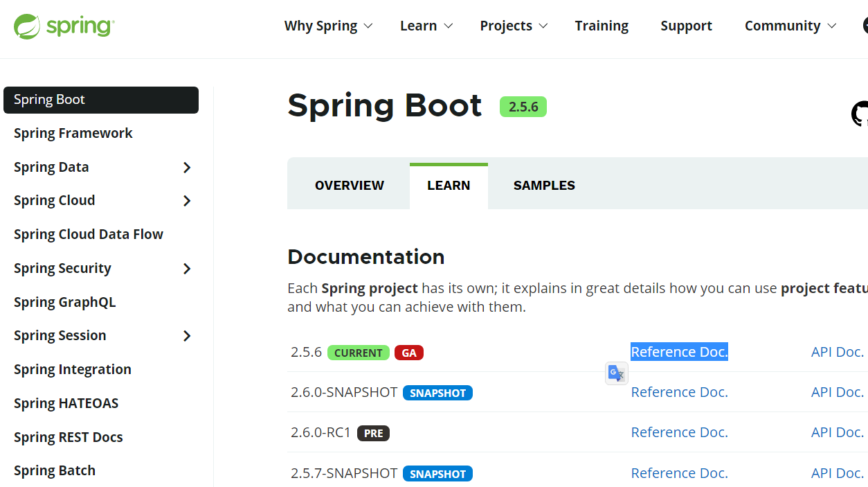This screenshot has height=487, width=868.
Task: Click the red GA badge
Action: [409, 353]
